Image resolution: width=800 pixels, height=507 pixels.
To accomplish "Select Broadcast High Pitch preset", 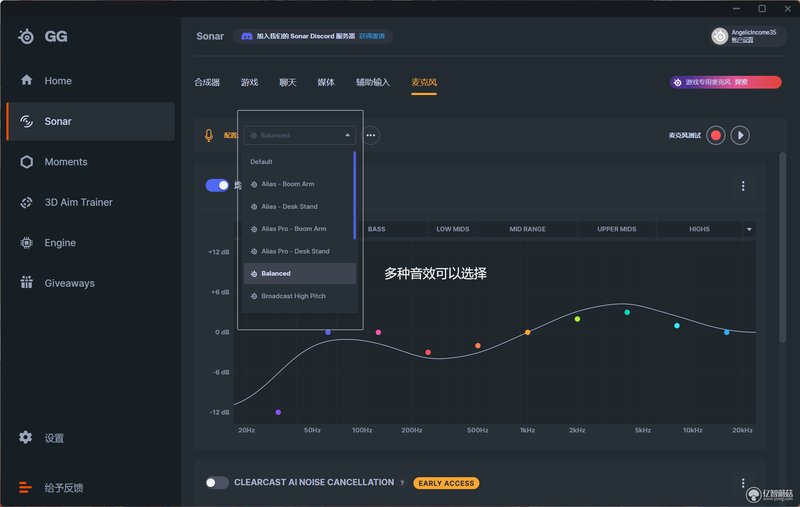I will point(299,296).
